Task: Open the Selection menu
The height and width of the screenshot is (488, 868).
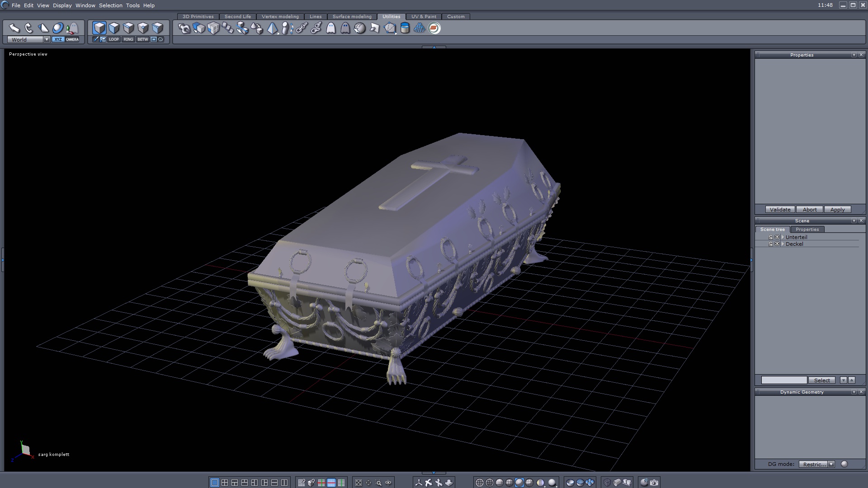Action: 110,5
